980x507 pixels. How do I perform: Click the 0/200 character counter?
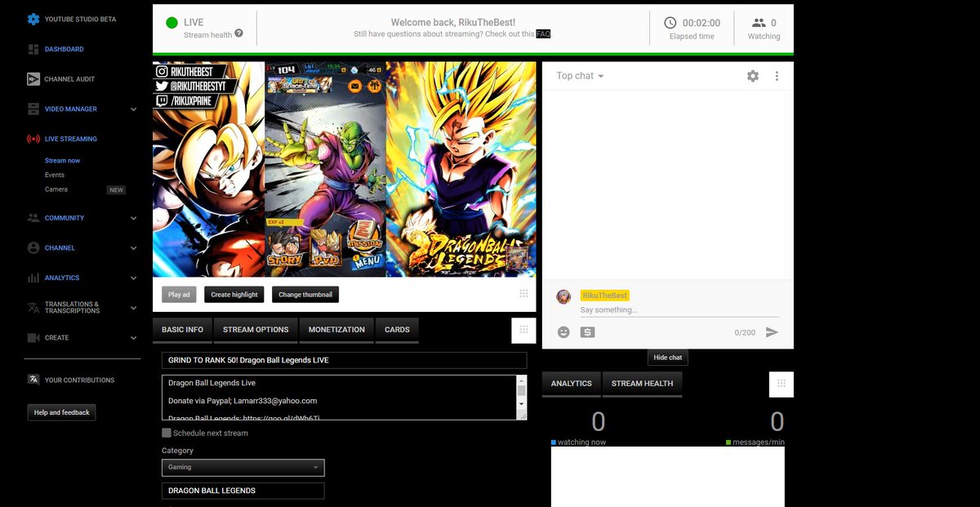[x=745, y=333]
